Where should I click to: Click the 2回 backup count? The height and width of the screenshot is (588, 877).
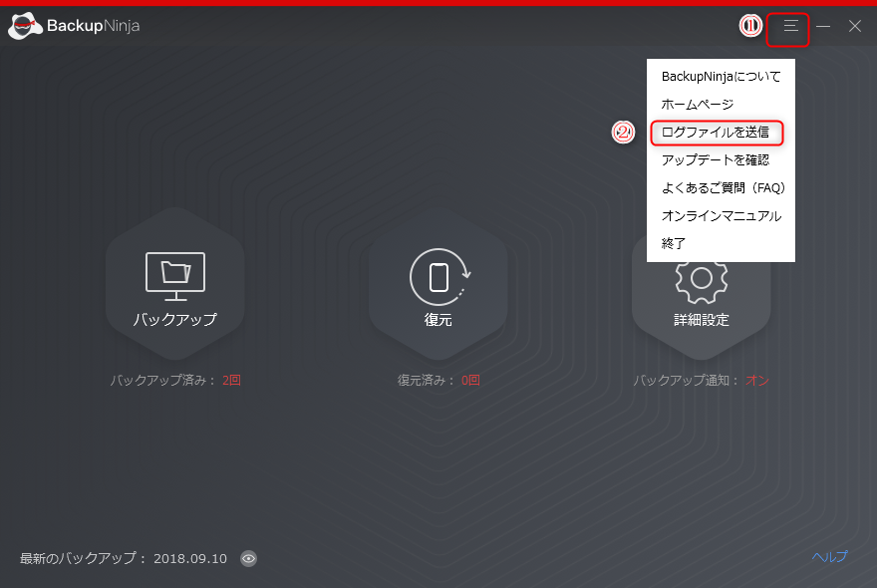[x=231, y=381]
